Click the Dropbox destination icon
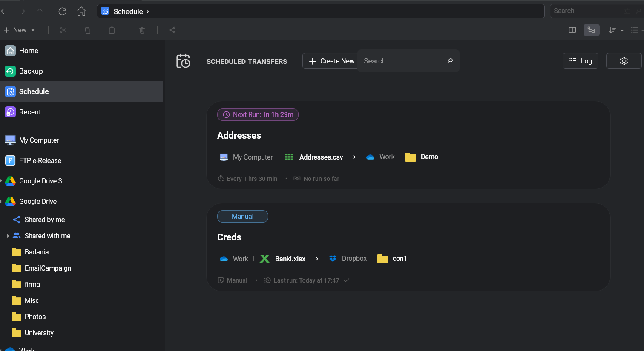The image size is (644, 351). point(333,258)
